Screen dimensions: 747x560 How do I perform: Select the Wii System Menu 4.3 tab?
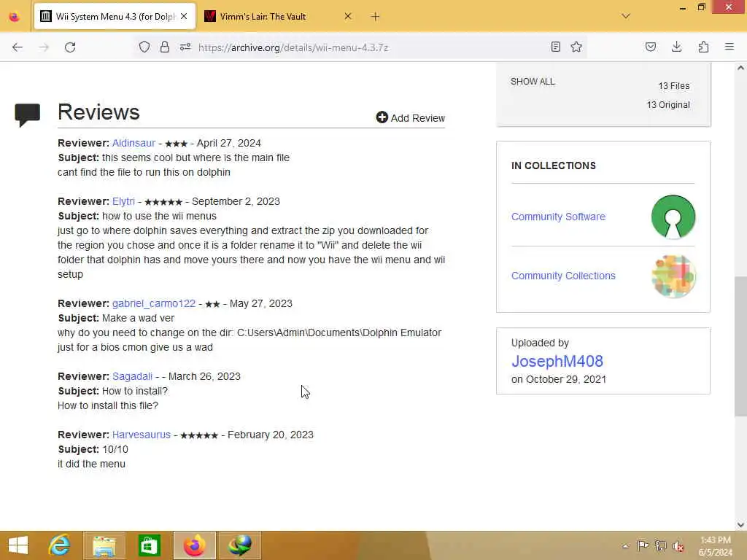[115, 17]
